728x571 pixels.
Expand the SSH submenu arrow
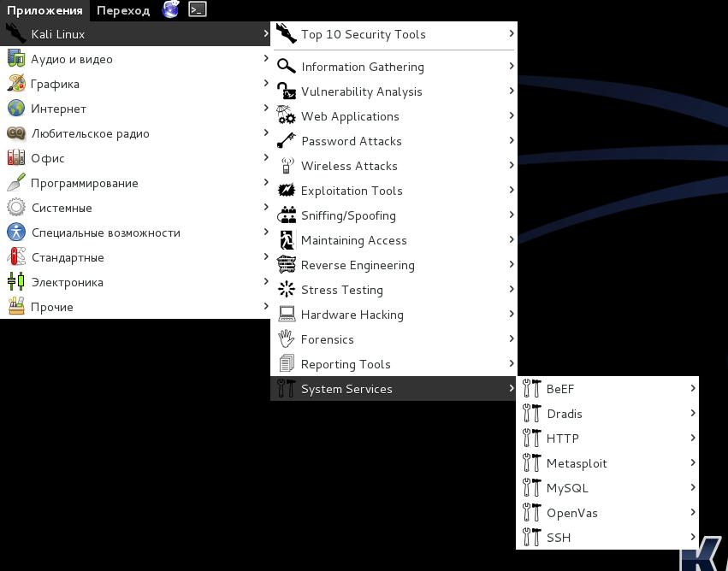click(693, 537)
